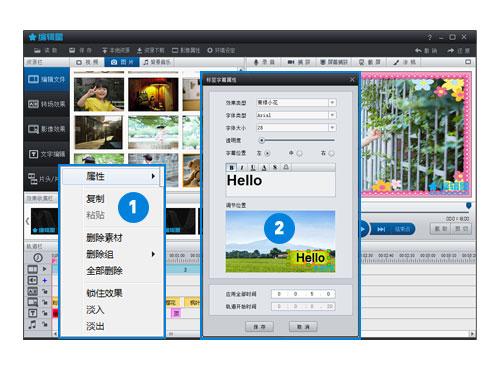Choose 淡入 in the context menu
Viewport: 500px width, 370px height.
click(x=95, y=310)
